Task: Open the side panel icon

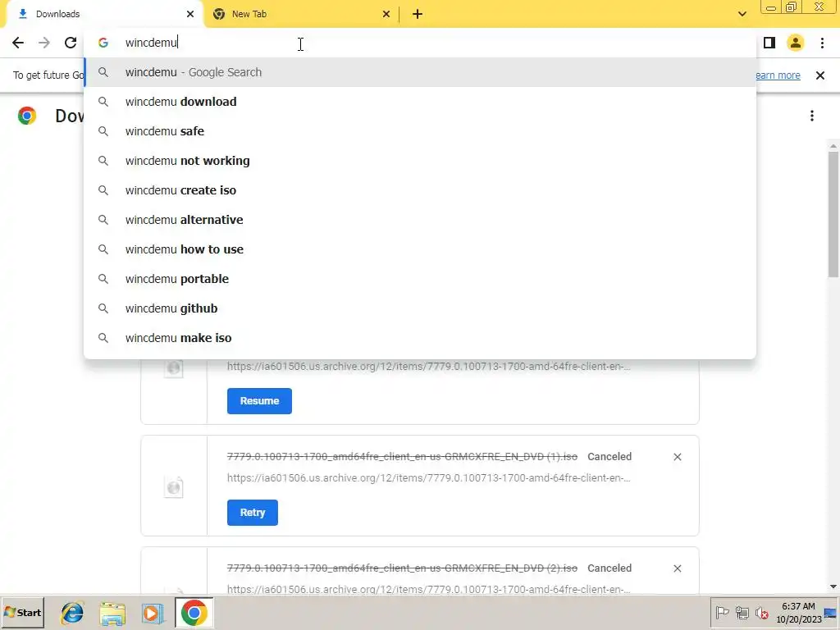Action: point(769,43)
